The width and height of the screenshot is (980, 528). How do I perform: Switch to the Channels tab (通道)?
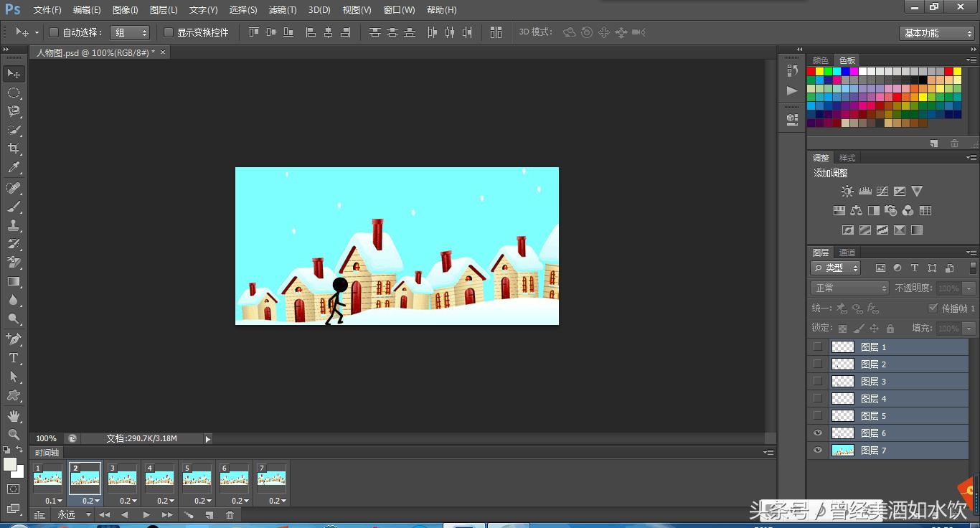click(x=847, y=253)
